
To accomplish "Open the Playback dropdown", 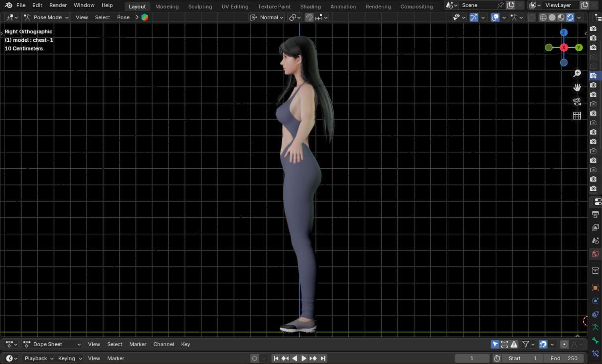I will (39, 358).
